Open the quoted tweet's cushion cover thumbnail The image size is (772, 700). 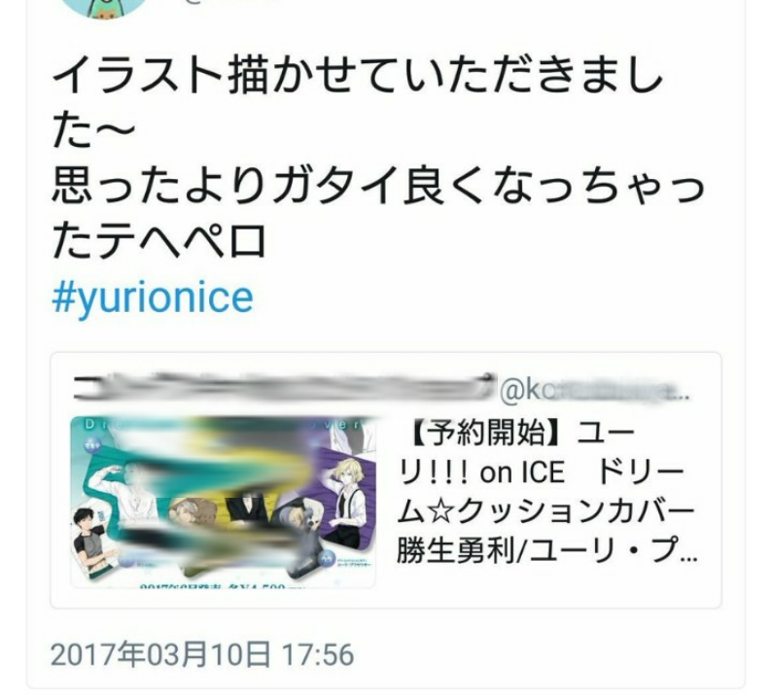coord(223,502)
